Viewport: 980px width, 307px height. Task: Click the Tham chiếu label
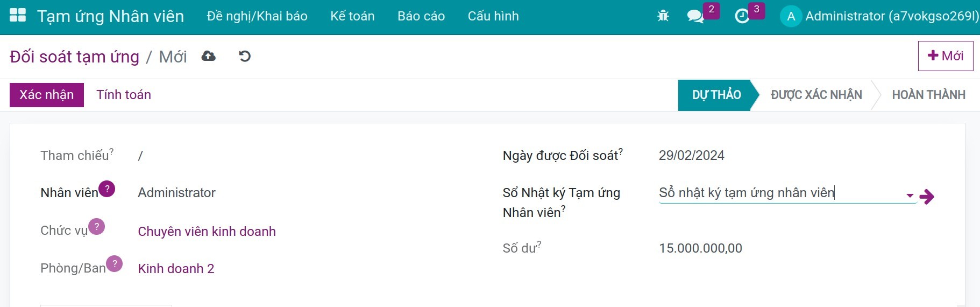click(75, 156)
